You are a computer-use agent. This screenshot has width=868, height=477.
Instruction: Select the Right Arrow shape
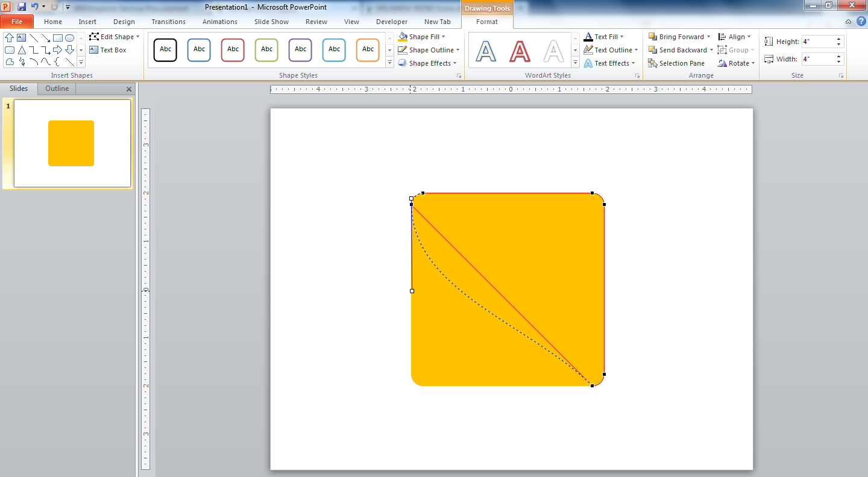point(58,49)
